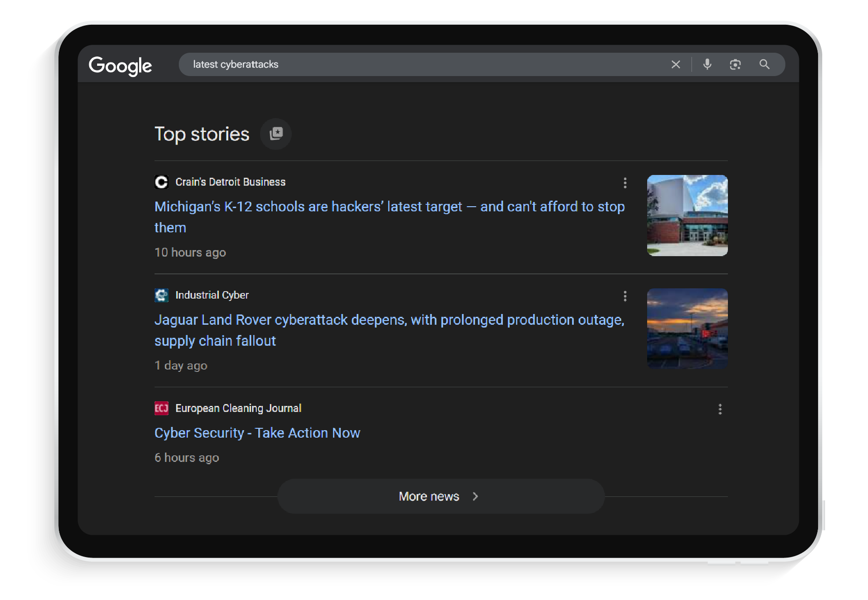Click the Industrial Cyber source name
Viewport: 868px width, 600px height.
coord(212,295)
